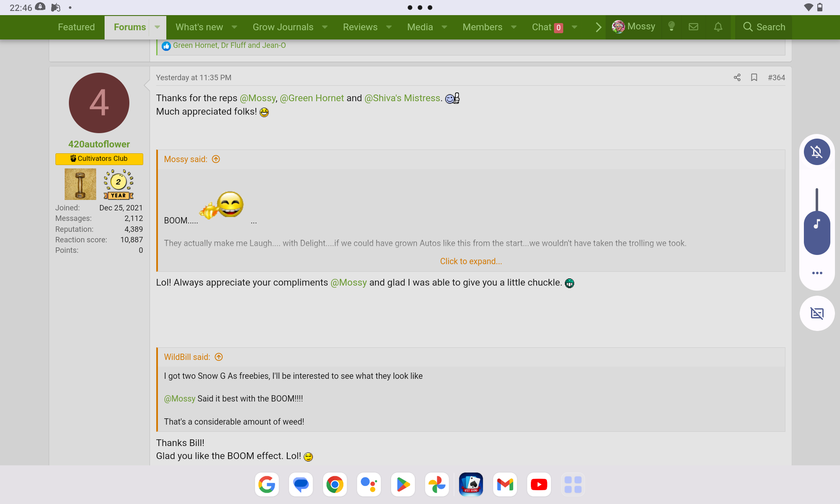The height and width of the screenshot is (504, 840).
Task: Expand the Forums dropdown arrow
Action: tap(157, 27)
